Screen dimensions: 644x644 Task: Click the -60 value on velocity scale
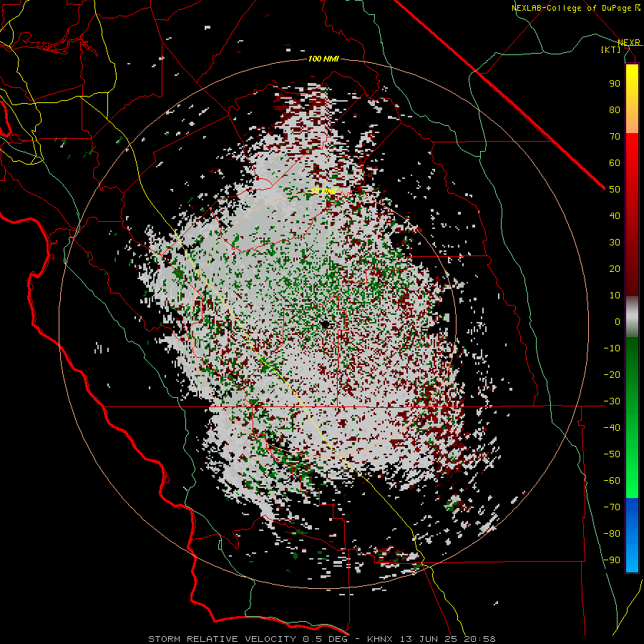(612, 481)
